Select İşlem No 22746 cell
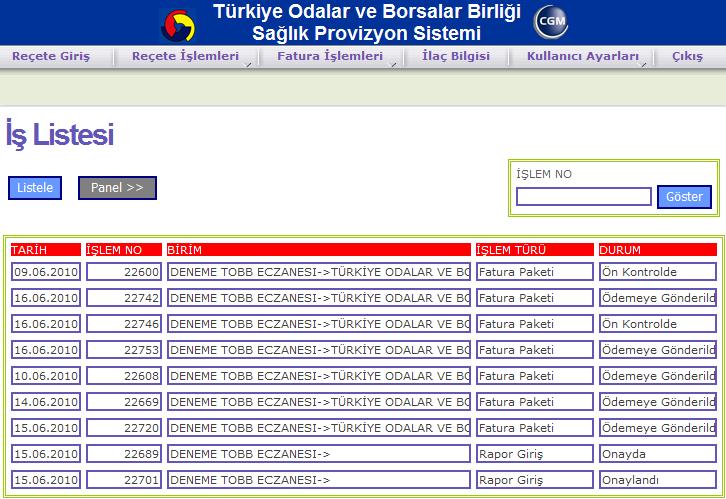Screen dimensions: 726x499 [x=124, y=324]
